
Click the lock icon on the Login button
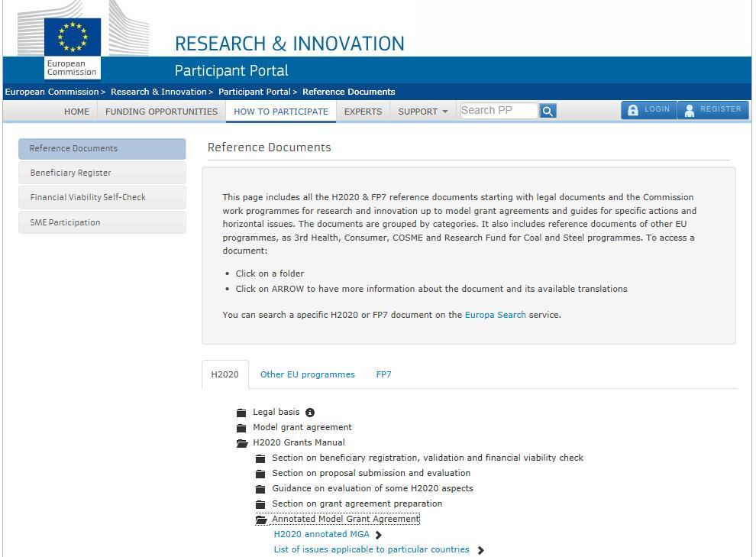pyautogui.click(x=633, y=110)
